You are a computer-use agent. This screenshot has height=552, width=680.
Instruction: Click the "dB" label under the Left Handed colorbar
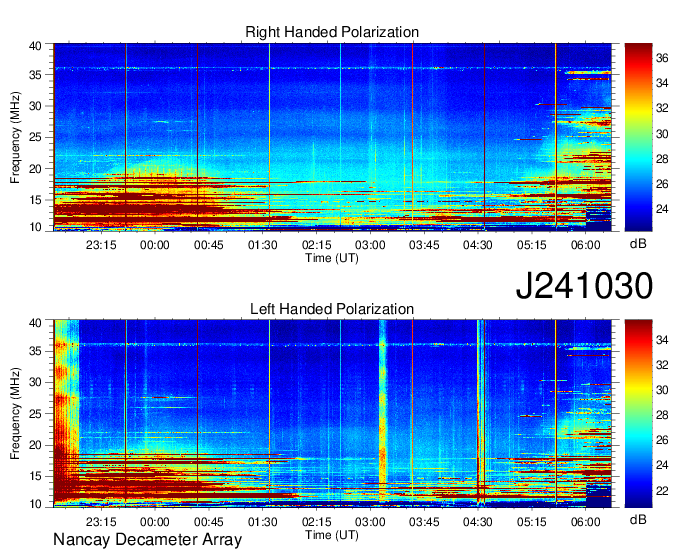[638, 519]
